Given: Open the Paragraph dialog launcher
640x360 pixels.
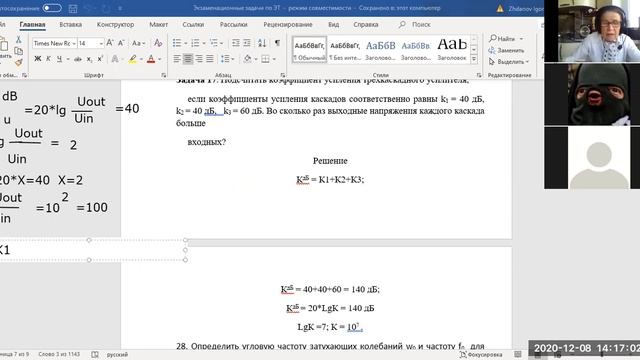Looking at the screenshot, I should click(x=282, y=75).
